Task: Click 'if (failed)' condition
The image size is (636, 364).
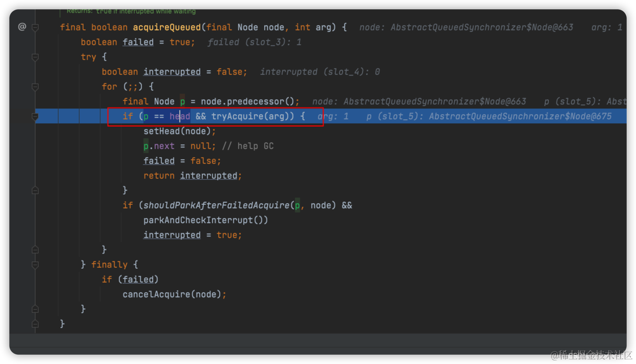Action: click(x=130, y=280)
